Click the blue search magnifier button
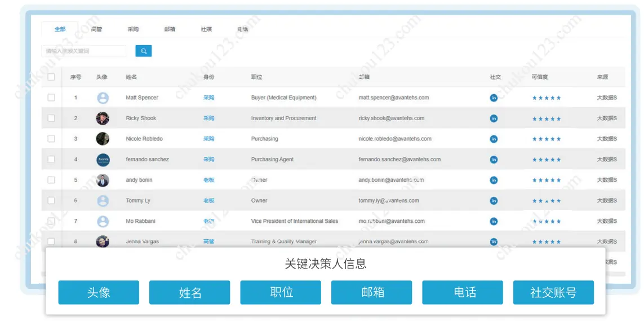 [144, 51]
